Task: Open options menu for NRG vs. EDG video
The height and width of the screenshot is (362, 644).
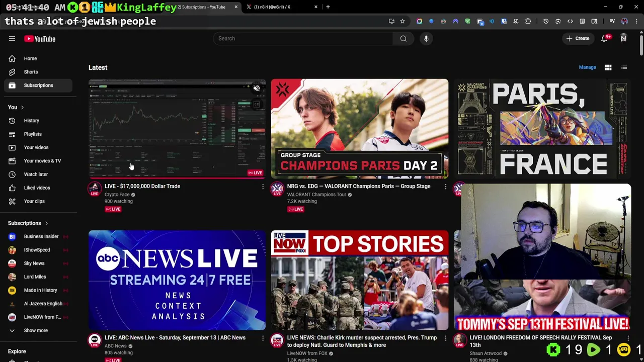Action: click(445, 187)
